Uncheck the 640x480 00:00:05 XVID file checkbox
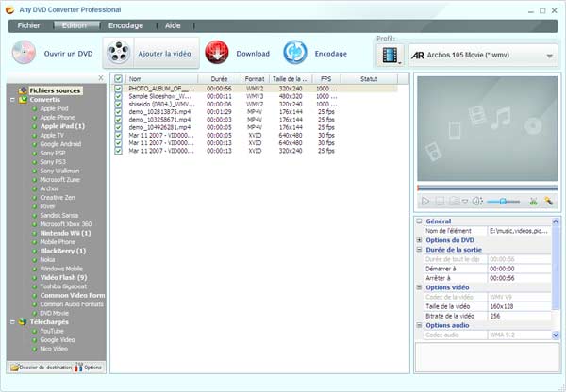 118,136
